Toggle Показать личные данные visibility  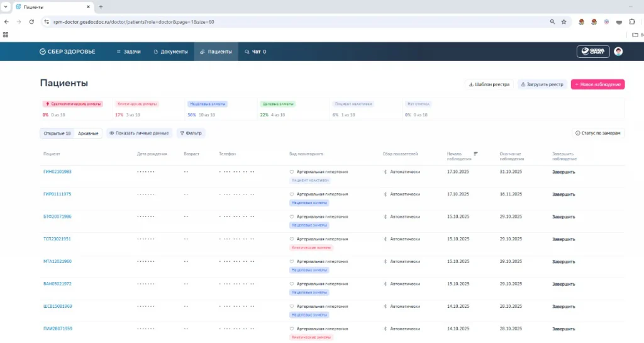pyautogui.click(x=139, y=133)
